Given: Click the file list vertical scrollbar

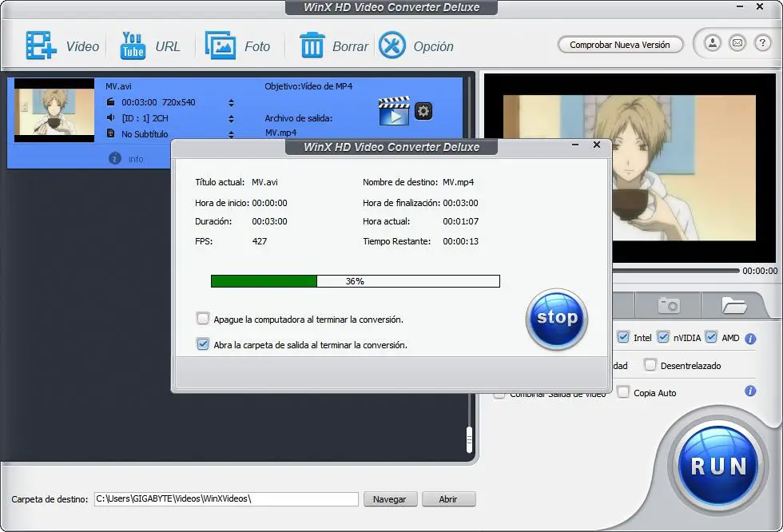Looking at the screenshot, I should [469, 439].
